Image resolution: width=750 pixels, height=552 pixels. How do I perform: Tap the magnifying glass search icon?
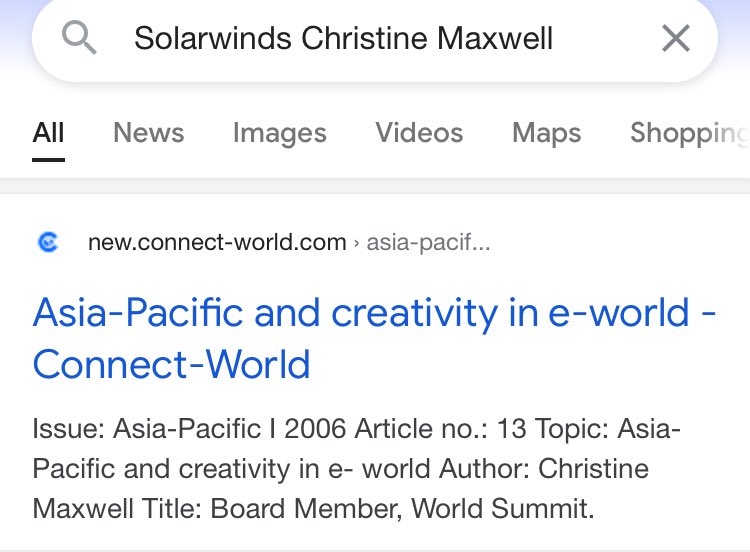pyautogui.click(x=79, y=38)
